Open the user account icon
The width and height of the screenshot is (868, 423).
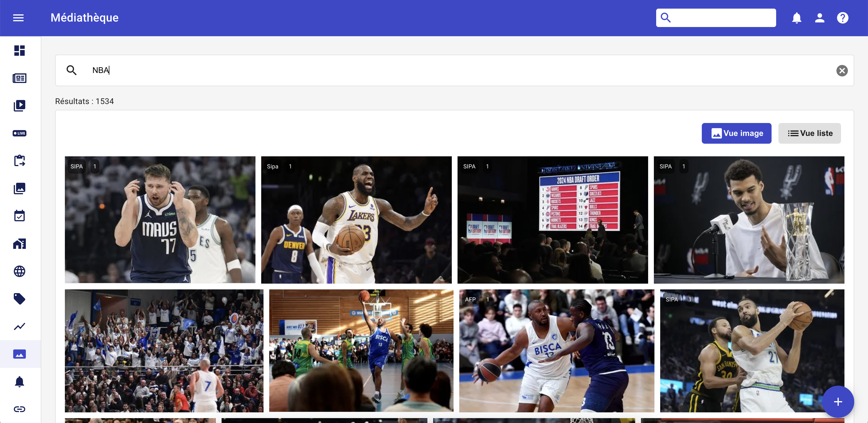click(819, 18)
